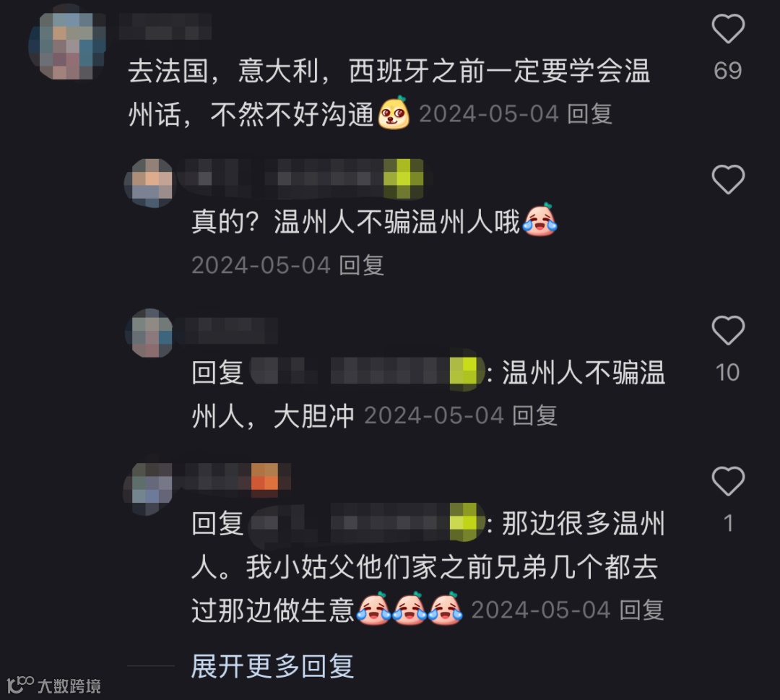This screenshot has width=780, height=700.
Task: Click the 大数跨境 watermark logo
Action: click(x=55, y=685)
